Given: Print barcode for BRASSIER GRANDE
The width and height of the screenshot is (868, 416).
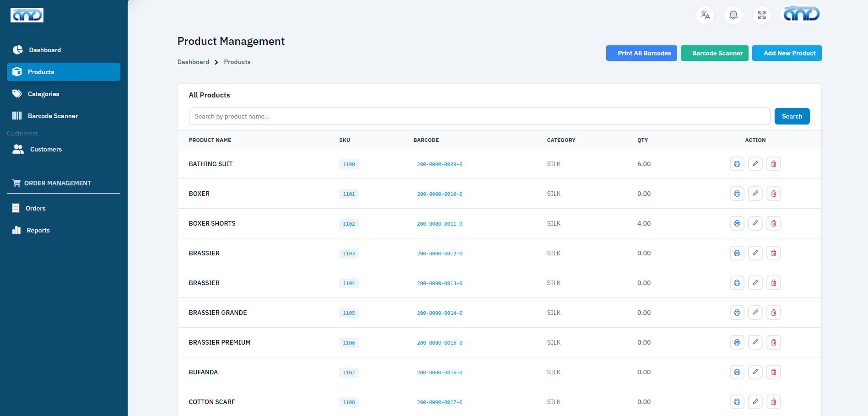Looking at the screenshot, I should [x=737, y=313].
